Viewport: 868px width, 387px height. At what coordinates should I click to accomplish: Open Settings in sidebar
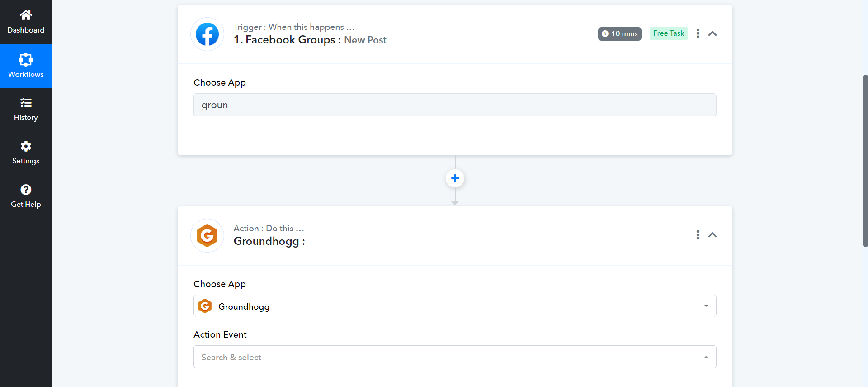[x=26, y=153]
